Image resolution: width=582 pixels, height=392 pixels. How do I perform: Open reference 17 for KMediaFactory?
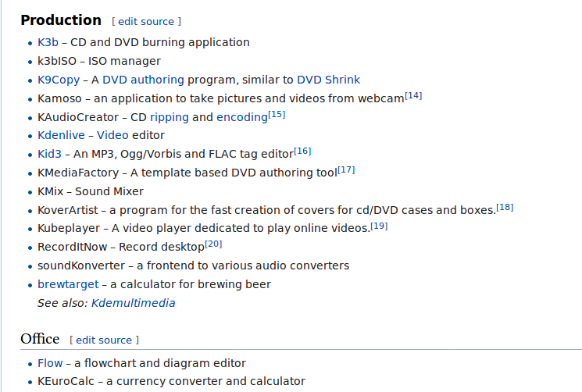tap(346, 169)
